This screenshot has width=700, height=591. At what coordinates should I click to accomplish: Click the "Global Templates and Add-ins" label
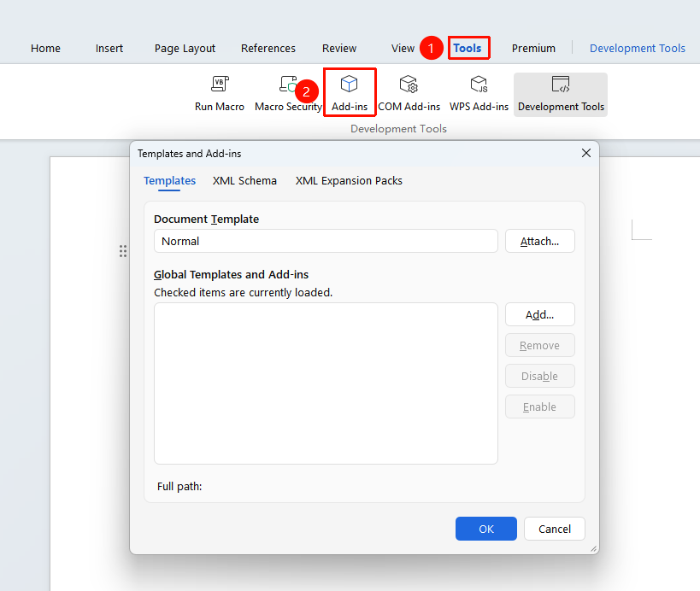coord(232,275)
